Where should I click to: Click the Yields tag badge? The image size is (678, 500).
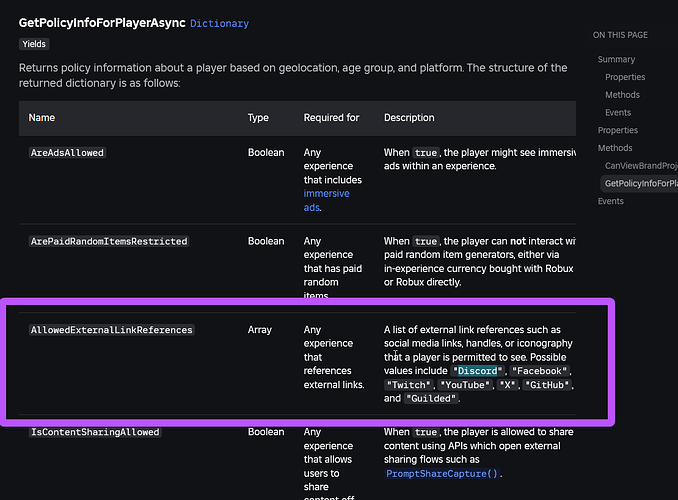(x=34, y=44)
